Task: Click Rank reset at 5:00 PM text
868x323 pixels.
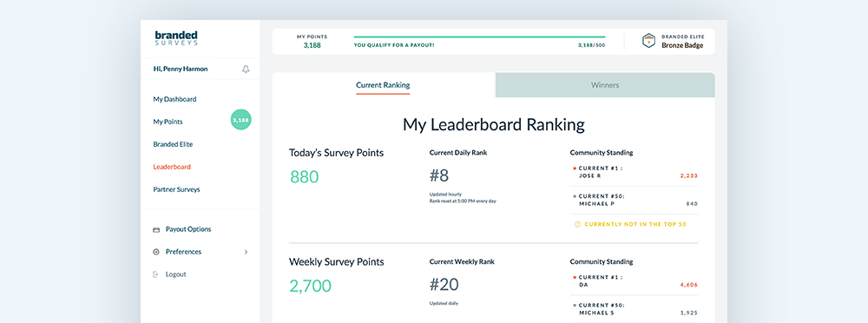Action: (463, 201)
